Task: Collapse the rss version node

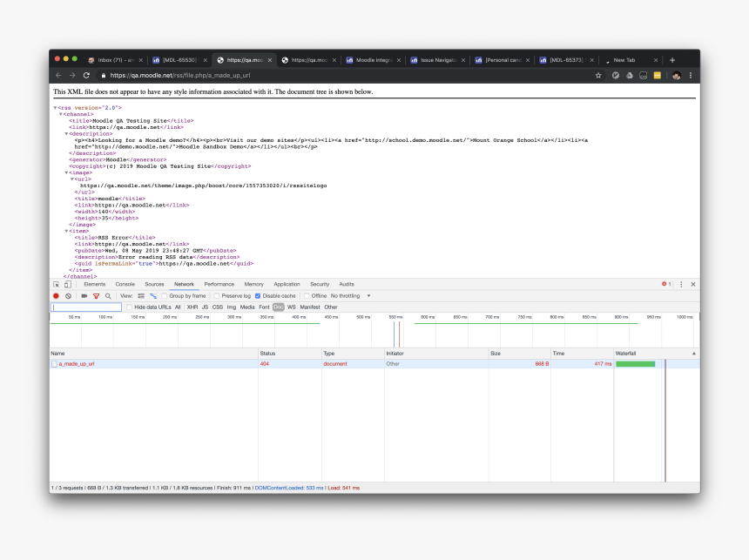Action: pos(55,108)
